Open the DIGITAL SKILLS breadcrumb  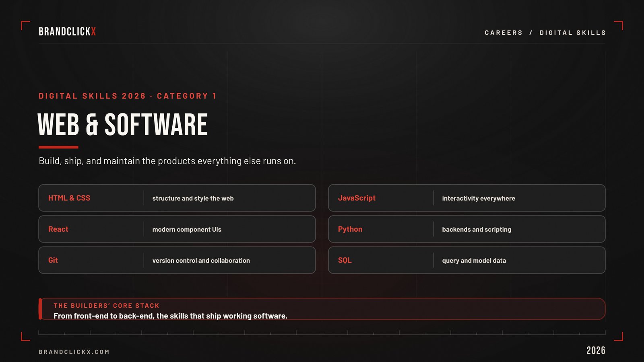(573, 33)
